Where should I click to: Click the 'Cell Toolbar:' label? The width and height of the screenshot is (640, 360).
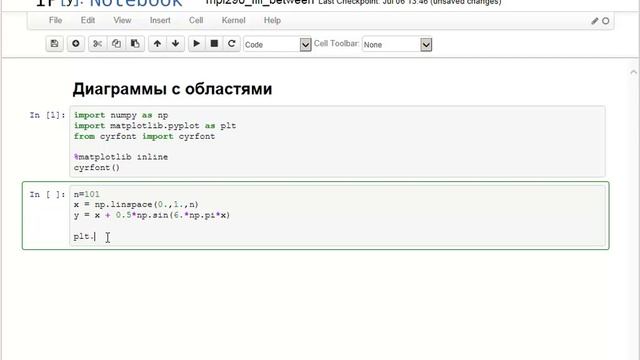pyautogui.click(x=336, y=43)
